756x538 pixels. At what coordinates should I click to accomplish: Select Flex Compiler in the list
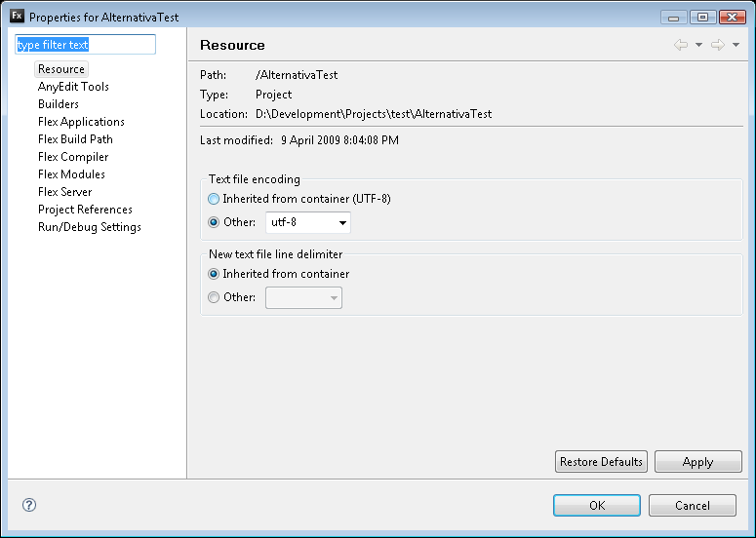pos(73,157)
